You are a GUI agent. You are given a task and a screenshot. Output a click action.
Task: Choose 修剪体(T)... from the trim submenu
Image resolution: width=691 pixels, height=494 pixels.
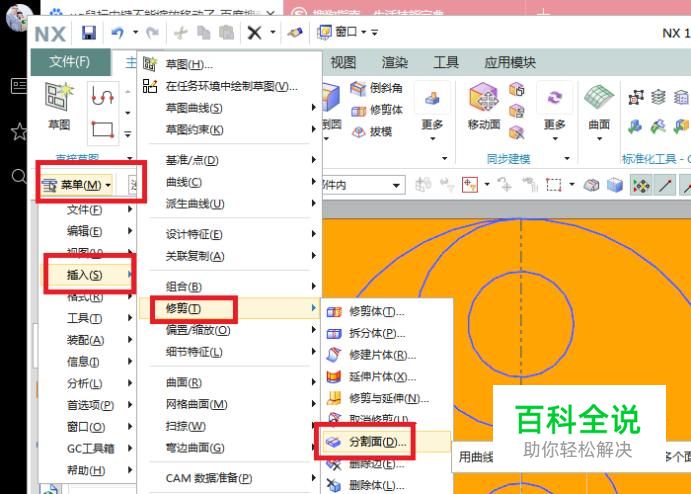pyautogui.click(x=386, y=312)
